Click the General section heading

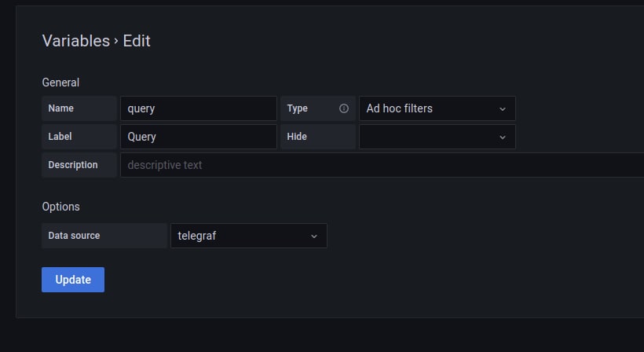tap(60, 82)
